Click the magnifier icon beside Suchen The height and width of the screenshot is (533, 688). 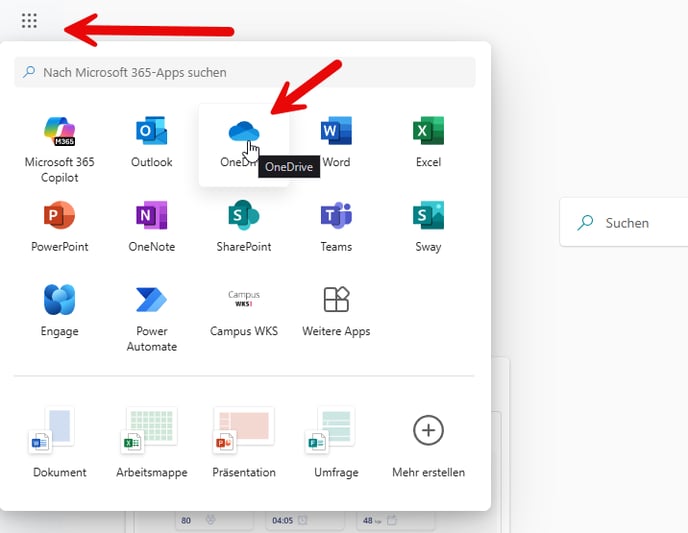(585, 222)
